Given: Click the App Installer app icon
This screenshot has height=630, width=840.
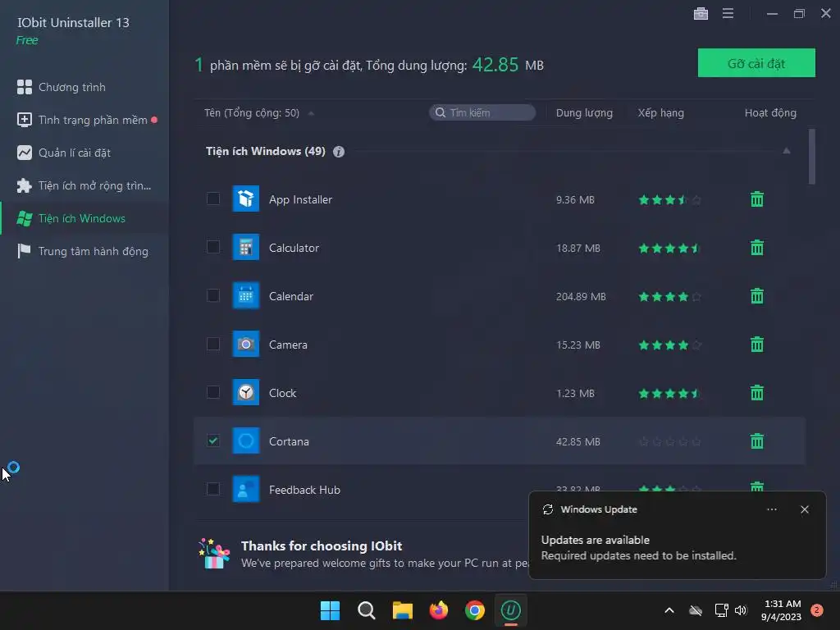Looking at the screenshot, I should 246,199.
